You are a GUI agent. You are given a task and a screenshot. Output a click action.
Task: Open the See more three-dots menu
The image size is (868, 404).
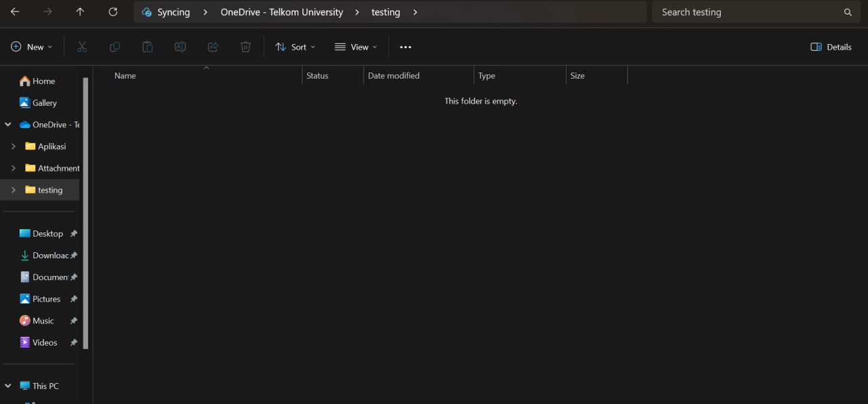[x=406, y=47]
